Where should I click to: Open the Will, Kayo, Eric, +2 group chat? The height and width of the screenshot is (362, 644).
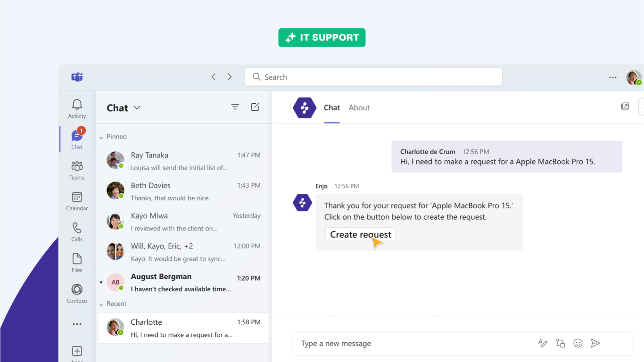[x=184, y=252]
